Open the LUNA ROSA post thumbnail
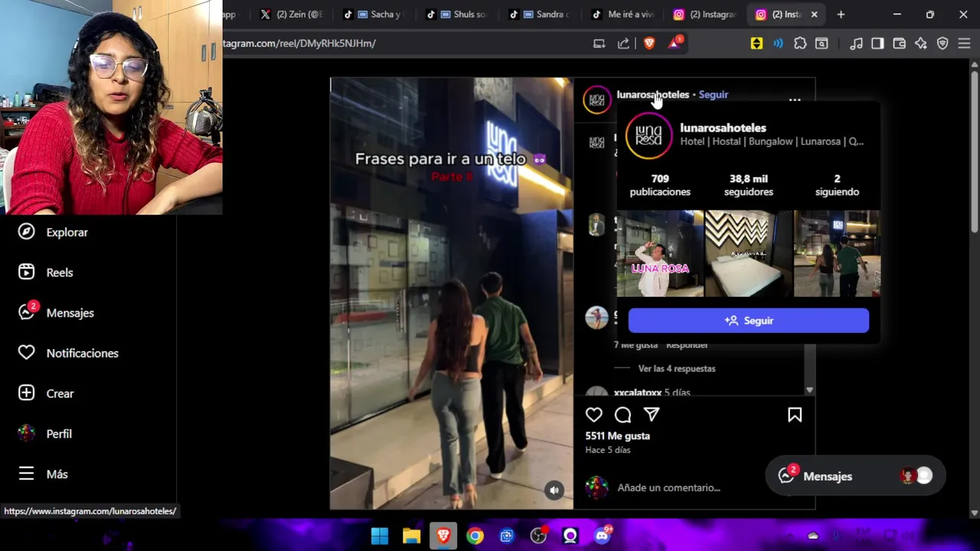 660,253
